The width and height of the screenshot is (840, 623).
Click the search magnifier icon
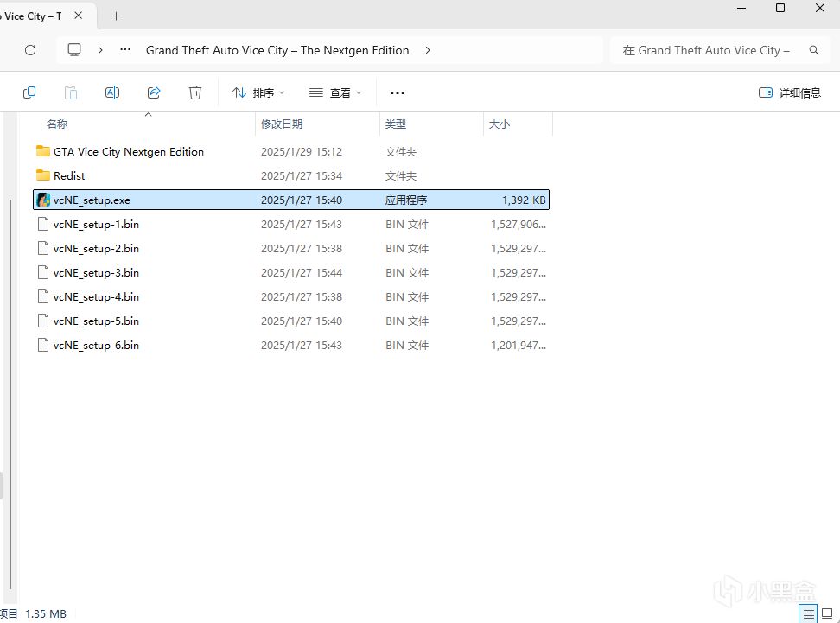coord(814,50)
